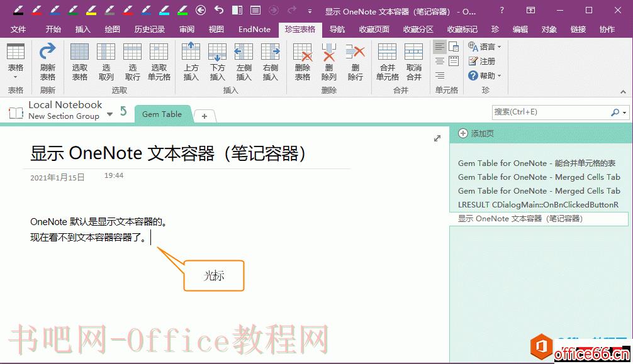Open the Customize Quick Access Toolbar dropdown
Viewport: 633px width, 364px height.
point(310,11)
